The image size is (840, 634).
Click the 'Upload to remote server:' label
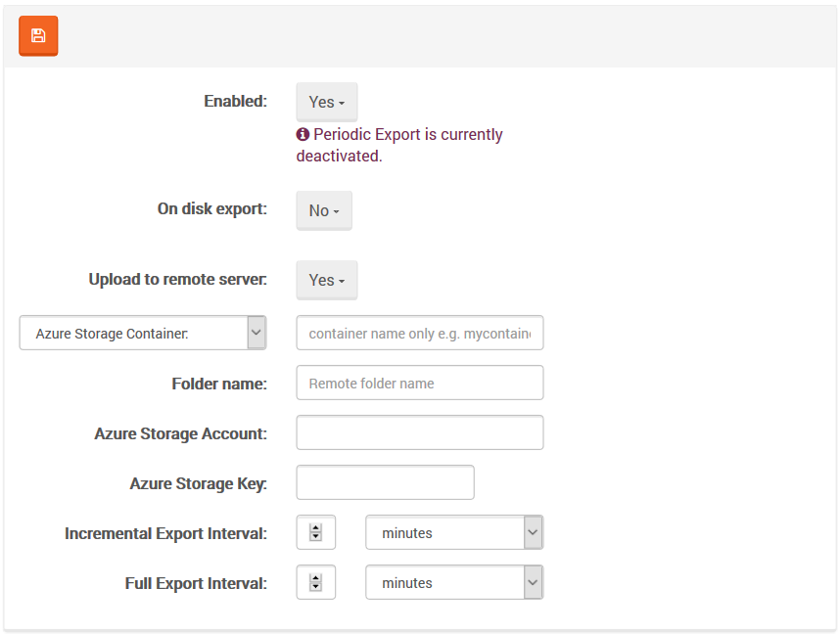pos(178,280)
